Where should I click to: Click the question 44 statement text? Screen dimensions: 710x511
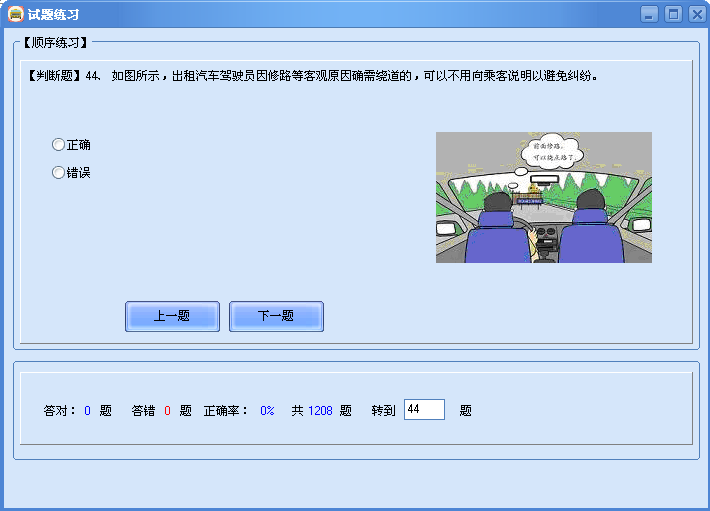coord(350,75)
